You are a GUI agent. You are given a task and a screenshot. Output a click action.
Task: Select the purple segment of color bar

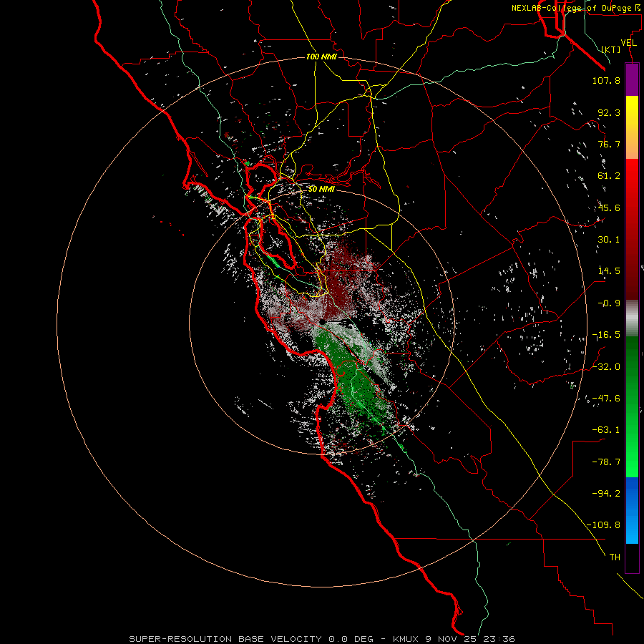coord(632,79)
